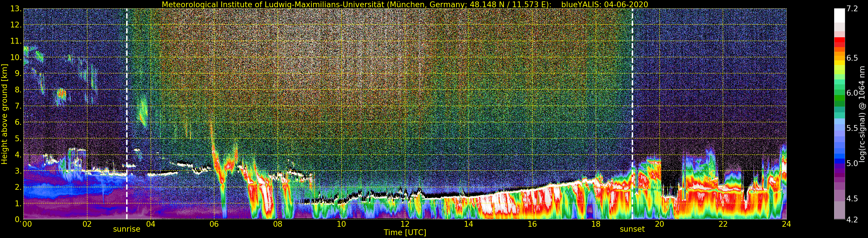Pick the green band near 6.0 on colorbar

pyautogui.click(x=839, y=98)
